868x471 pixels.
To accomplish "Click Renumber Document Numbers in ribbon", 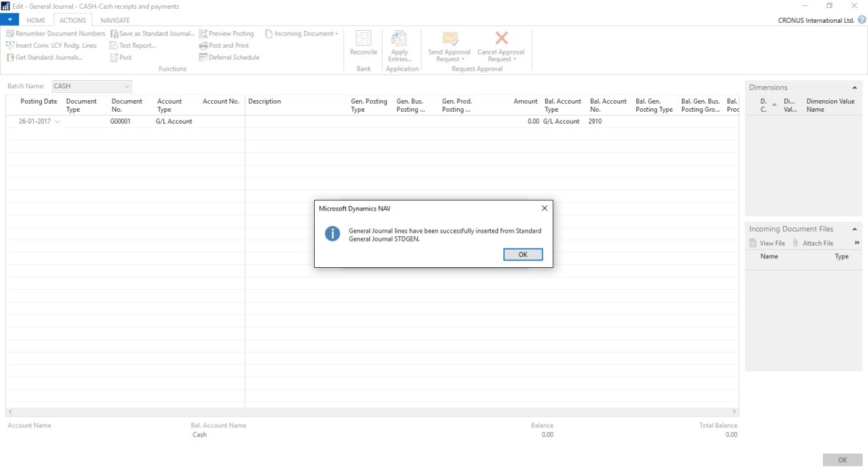I will click(x=56, y=34).
